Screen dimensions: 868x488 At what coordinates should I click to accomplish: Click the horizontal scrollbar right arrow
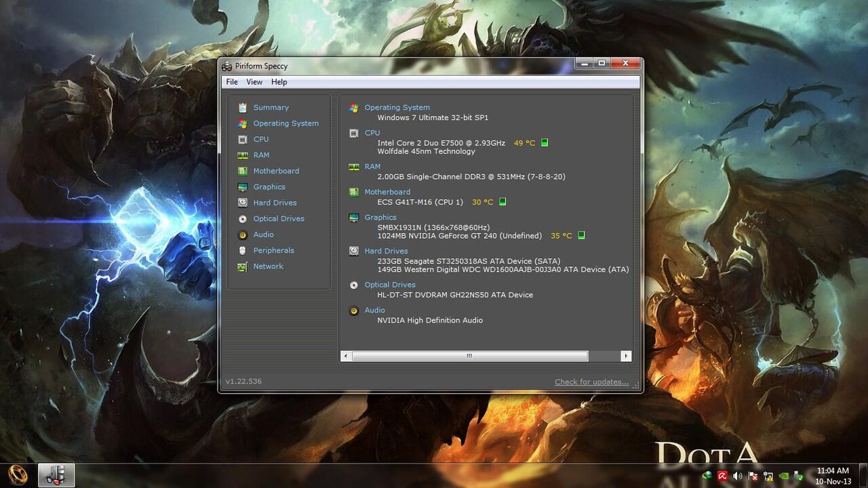[625, 356]
